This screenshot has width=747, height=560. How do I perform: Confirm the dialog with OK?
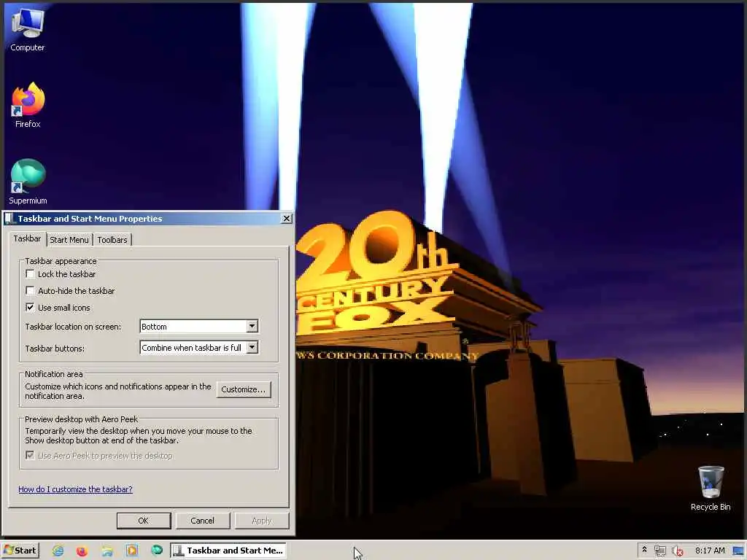(x=144, y=521)
